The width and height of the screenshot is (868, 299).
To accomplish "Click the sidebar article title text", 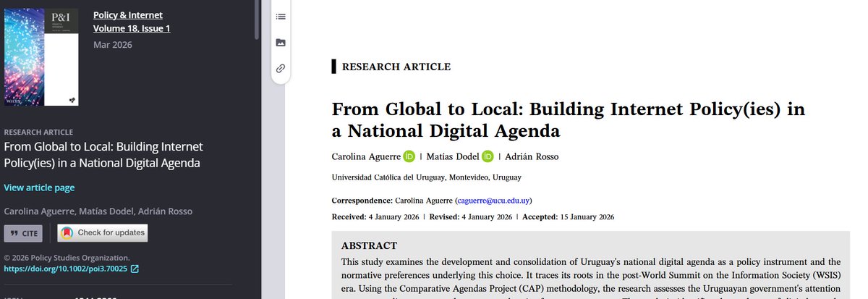I will pos(103,155).
